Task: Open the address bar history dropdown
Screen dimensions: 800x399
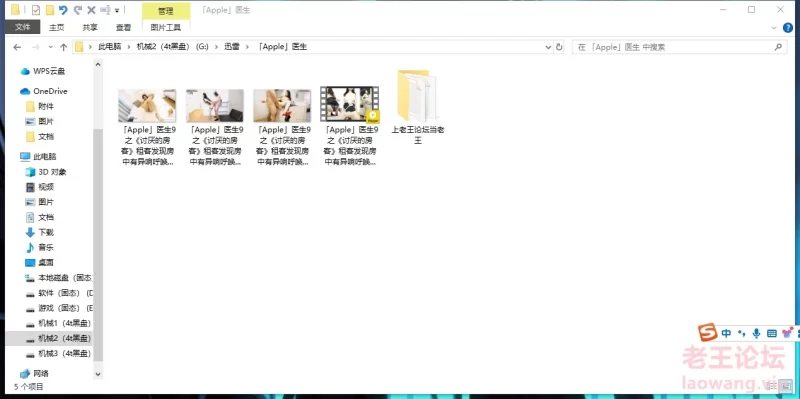Action: (x=548, y=47)
